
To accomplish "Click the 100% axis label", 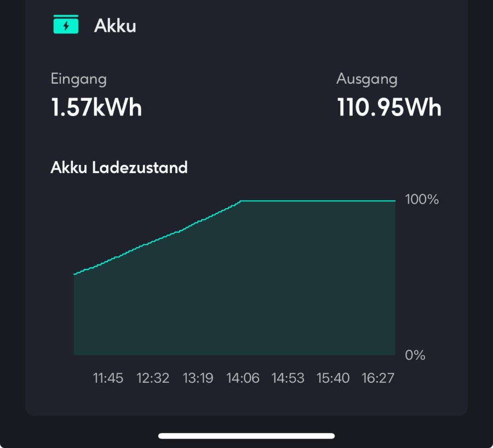I will point(422,199).
